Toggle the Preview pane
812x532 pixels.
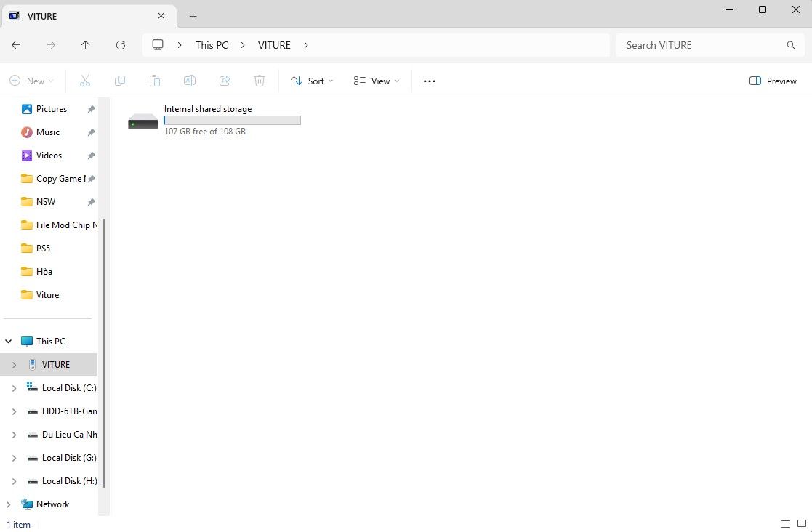pos(773,81)
